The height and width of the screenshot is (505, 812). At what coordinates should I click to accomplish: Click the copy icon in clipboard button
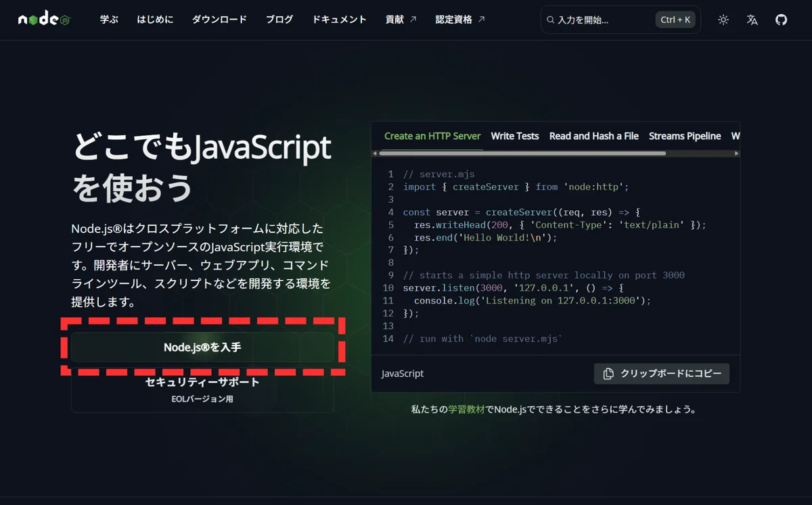tap(608, 373)
